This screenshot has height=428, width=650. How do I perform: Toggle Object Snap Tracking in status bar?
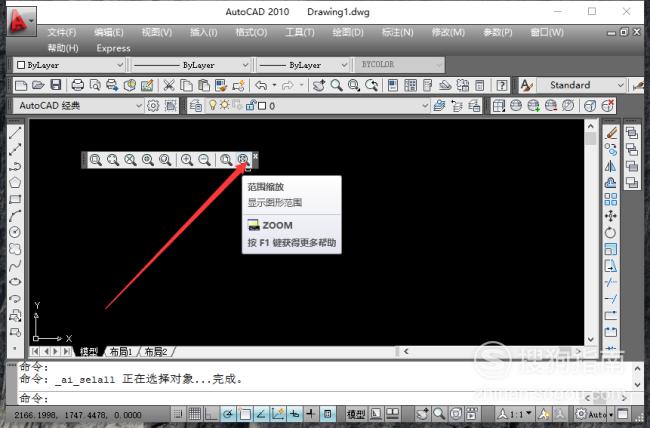261,413
